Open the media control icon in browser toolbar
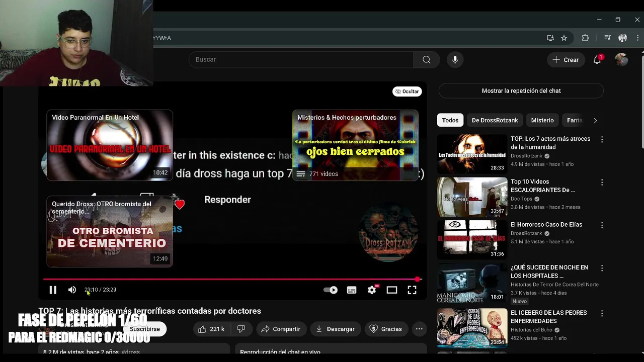644x362 pixels. click(608, 38)
